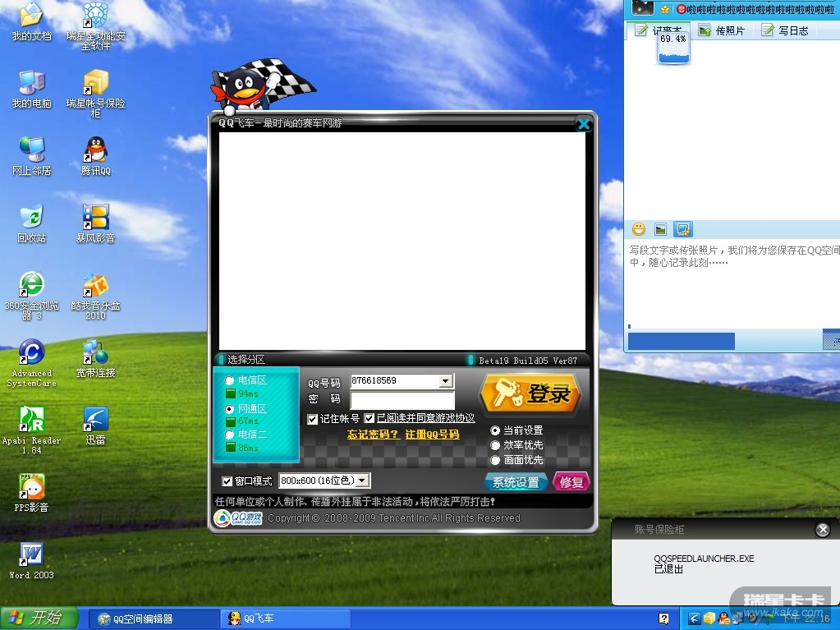Close the 账号保险柜 notification popup

tap(822, 530)
